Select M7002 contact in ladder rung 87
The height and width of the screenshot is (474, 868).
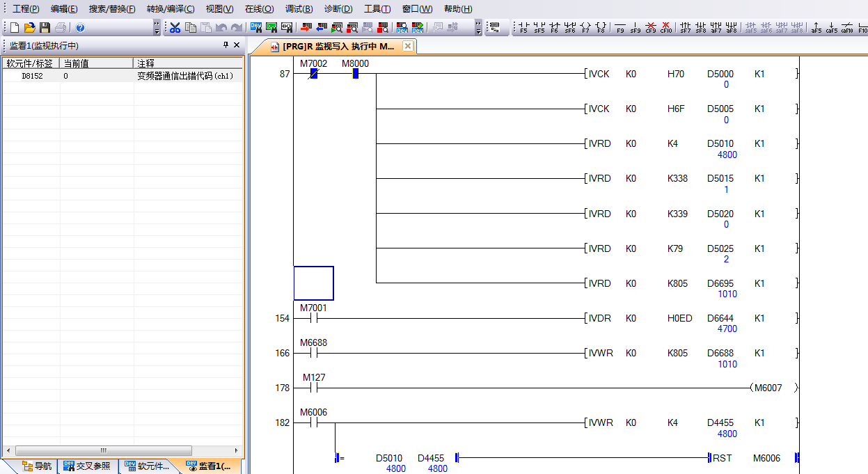tap(313, 74)
